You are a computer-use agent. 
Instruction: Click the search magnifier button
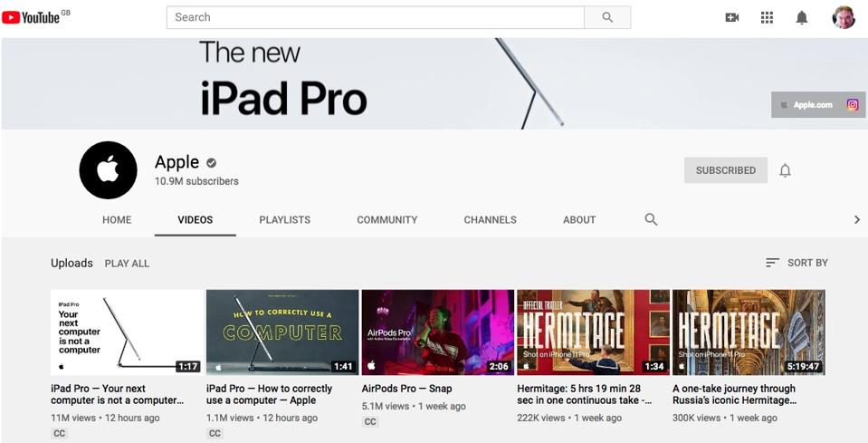pyautogui.click(x=607, y=17)
